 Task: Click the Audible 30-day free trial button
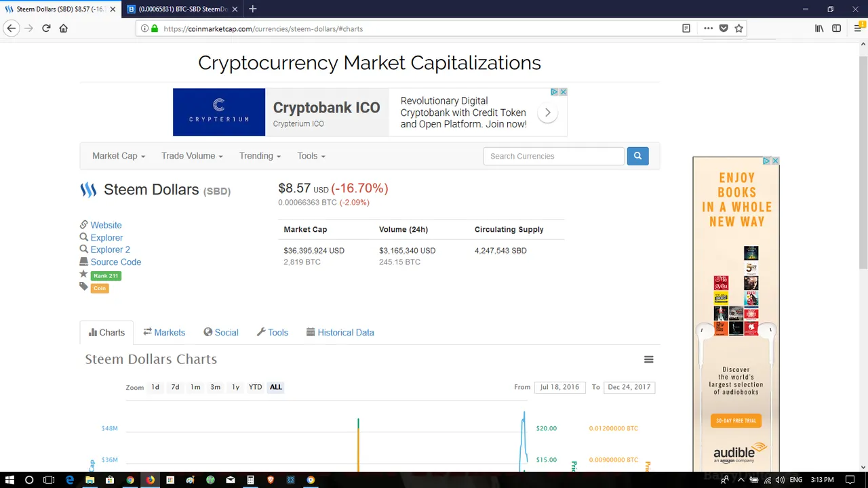tap(736, 421)
